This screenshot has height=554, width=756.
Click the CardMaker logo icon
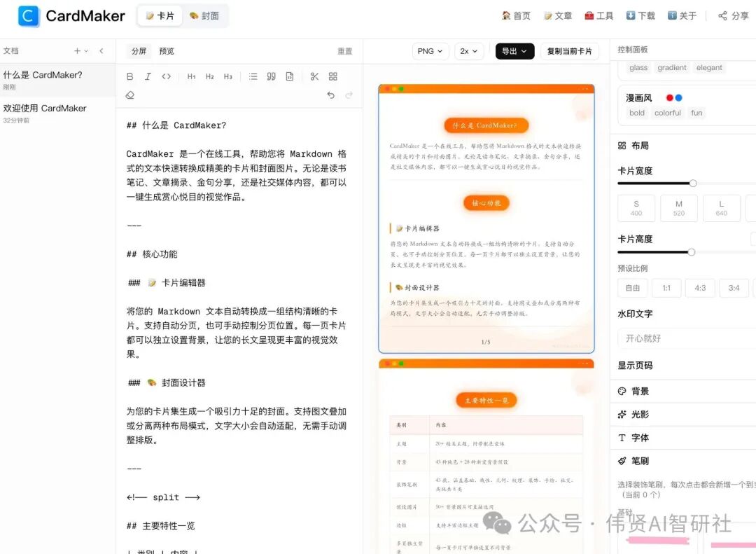pos(29,16)
